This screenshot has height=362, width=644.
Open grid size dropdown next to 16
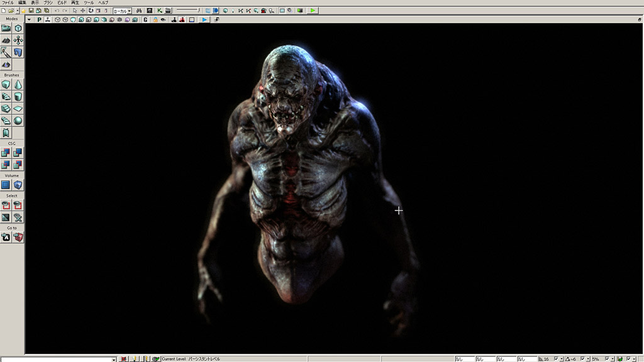point(561,359)
